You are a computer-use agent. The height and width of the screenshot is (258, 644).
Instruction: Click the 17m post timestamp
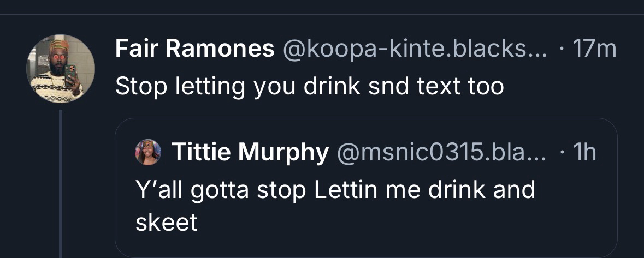point(594,50)
